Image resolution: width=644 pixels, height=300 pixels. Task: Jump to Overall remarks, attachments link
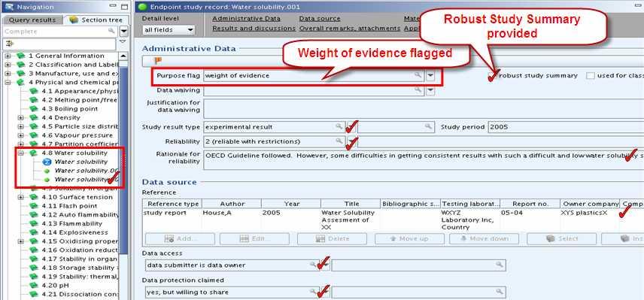pyautogui.click(x=350, y=29)
